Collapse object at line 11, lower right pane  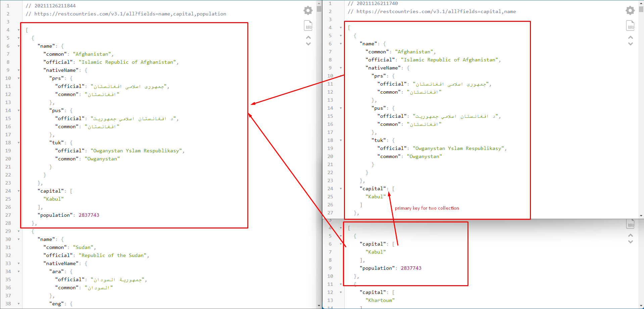(x=341, y=284)
